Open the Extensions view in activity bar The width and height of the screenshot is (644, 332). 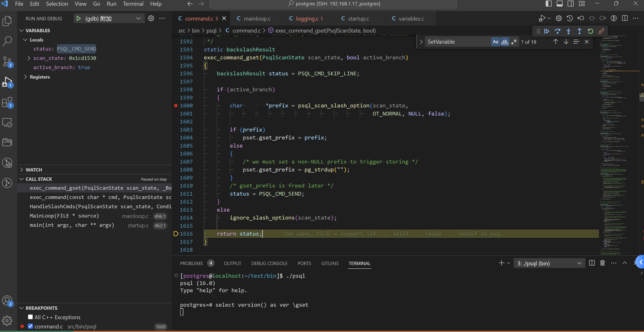click(7, 102)
